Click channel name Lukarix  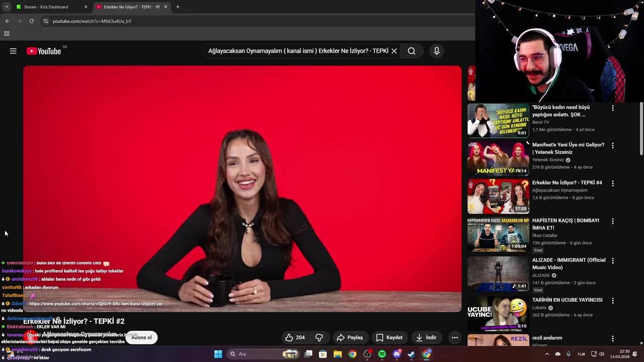point(539,308)
